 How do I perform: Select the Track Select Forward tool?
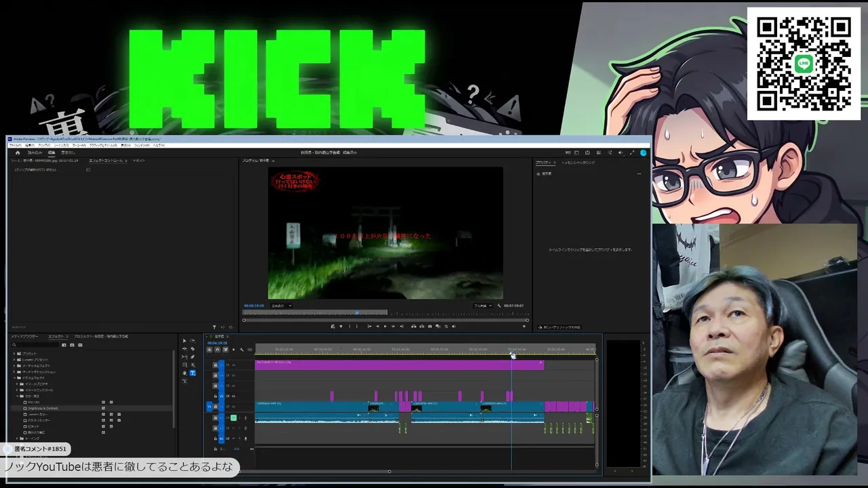(193, 341)
